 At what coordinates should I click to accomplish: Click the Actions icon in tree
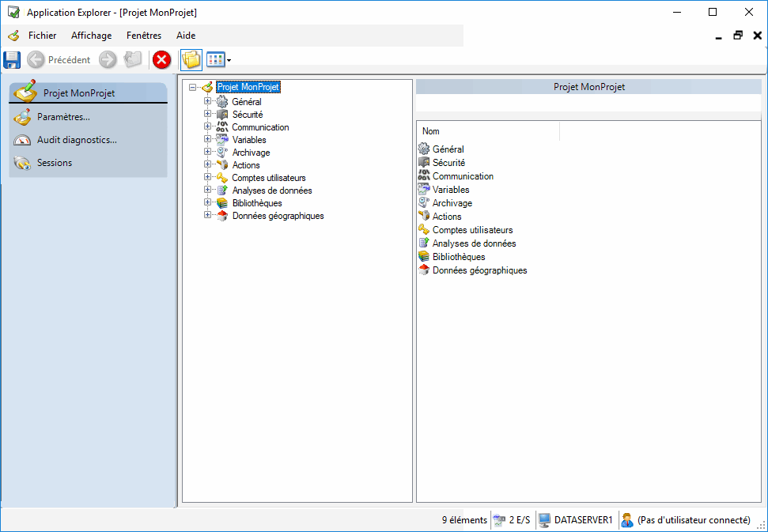pyautogui.click(x=222, y=165)
